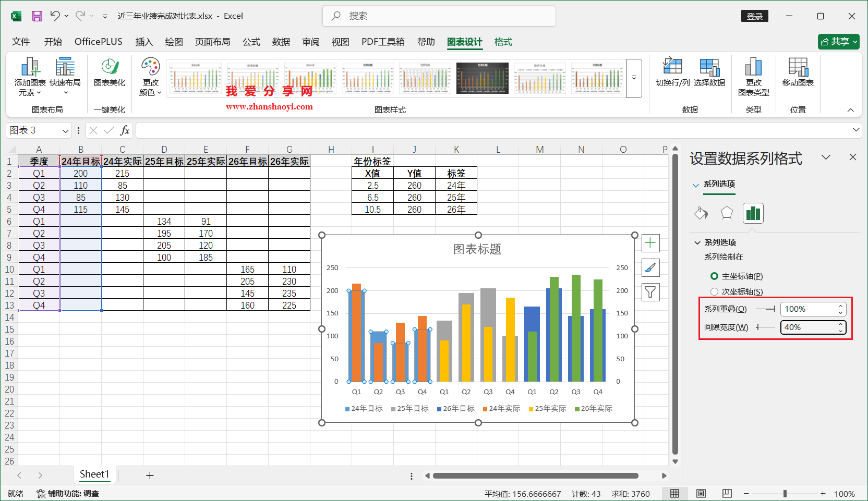This screenshot has width=868, height=501.
Task: Click the Save icon in title bar
Action: tap(37, 16)
